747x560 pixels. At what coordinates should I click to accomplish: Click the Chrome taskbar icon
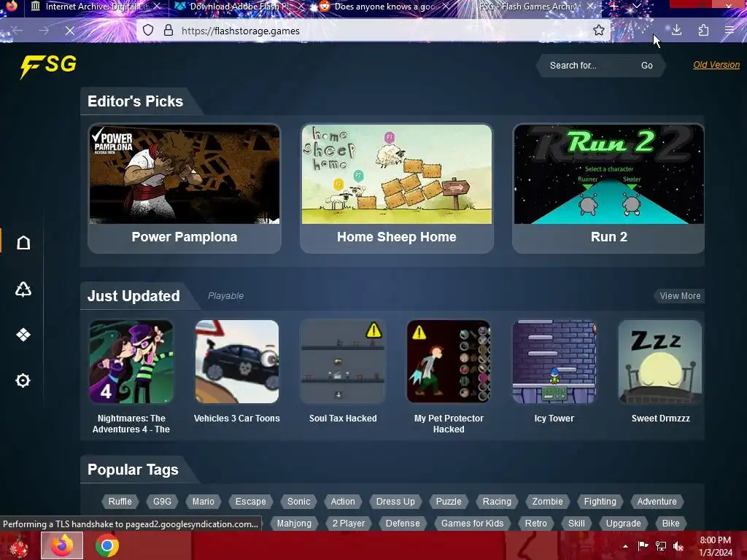[x=107, y=545]
